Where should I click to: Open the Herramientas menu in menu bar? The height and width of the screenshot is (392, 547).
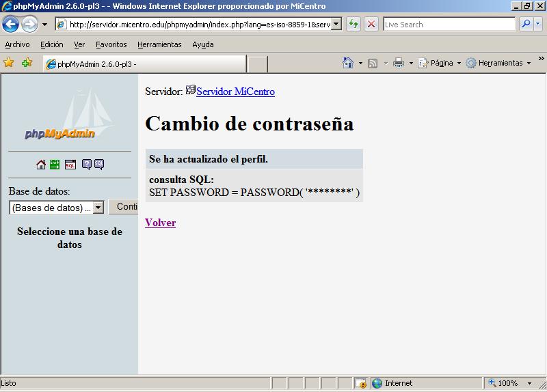(159, 44)
